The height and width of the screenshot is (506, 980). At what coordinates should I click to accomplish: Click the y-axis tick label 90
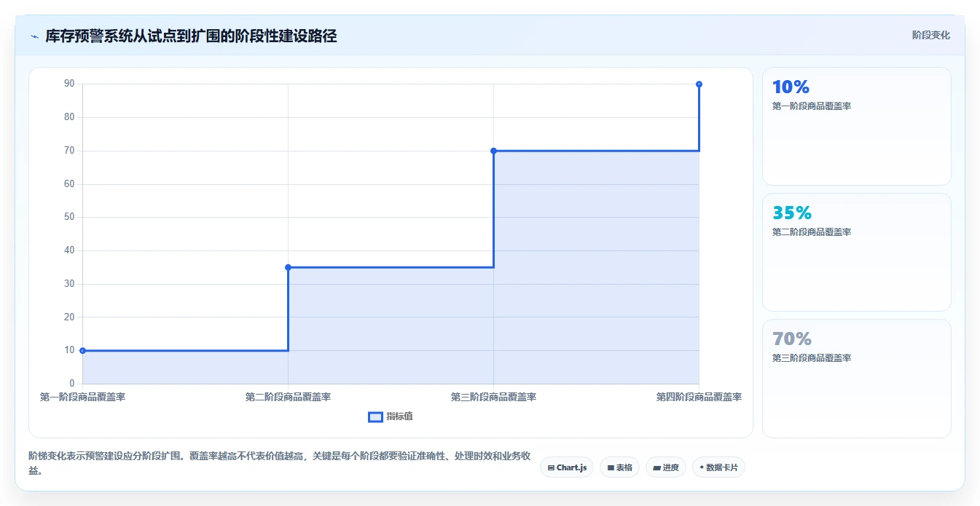[69, 84]
